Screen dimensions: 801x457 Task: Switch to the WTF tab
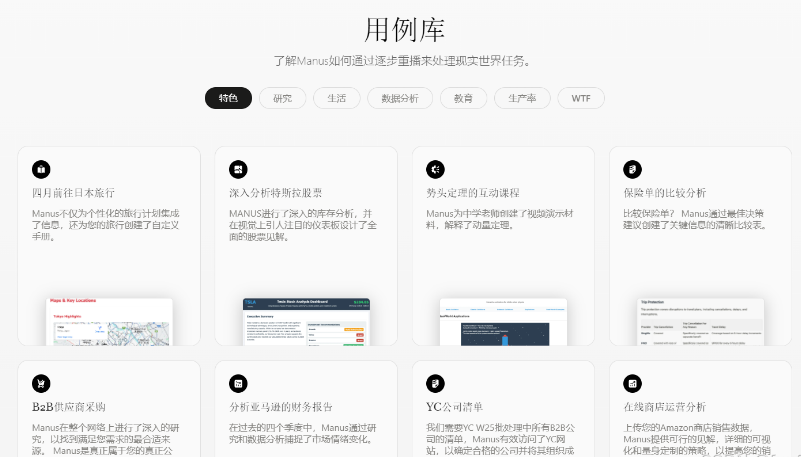pos(581,98)
